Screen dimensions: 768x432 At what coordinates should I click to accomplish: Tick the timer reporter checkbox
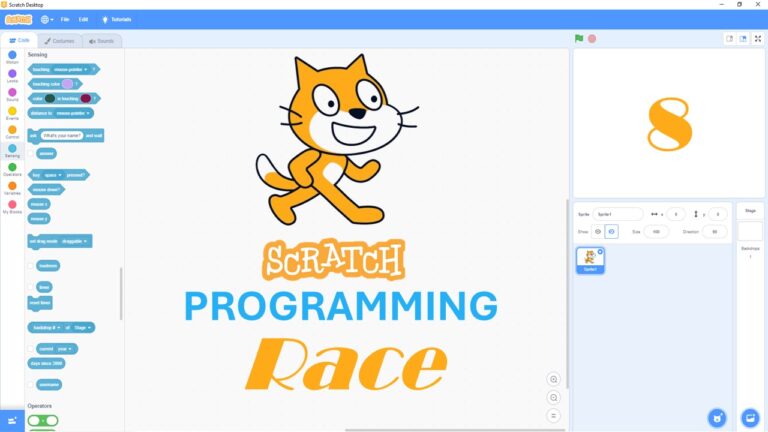point(31,287)
